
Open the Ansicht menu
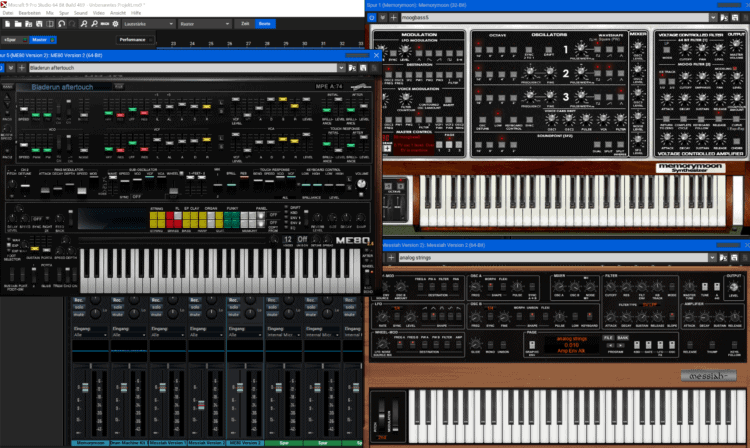click(118, 13)
